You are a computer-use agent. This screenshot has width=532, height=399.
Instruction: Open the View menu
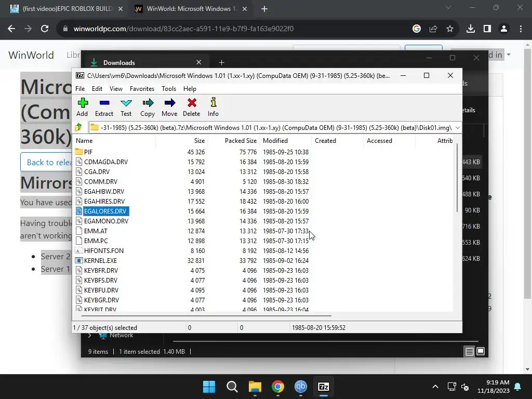[116, 88]
